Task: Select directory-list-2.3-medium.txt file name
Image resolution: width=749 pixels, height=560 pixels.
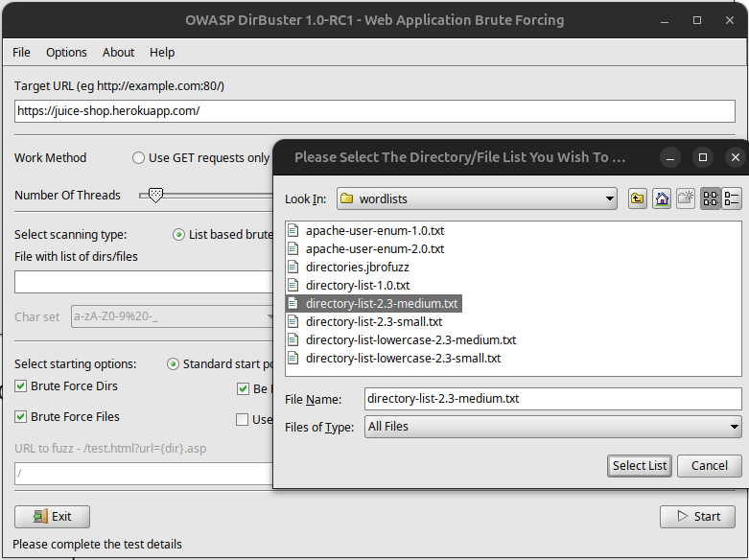Action: [x=382, y=303]
